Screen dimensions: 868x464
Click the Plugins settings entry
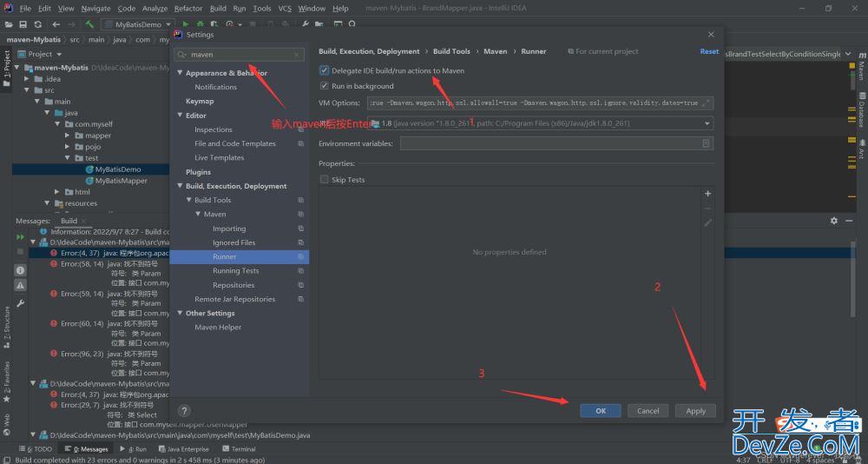pos(198,172)
